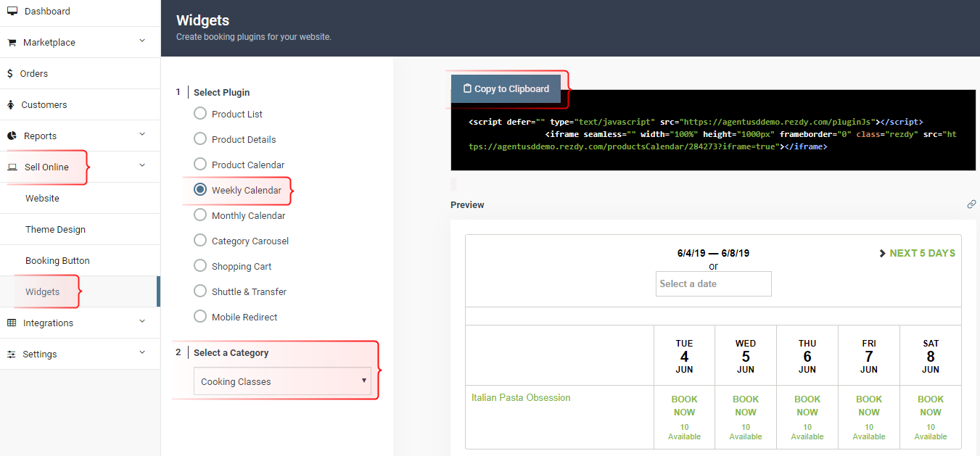
Task: Click the Dashboard monitor icon
Action: click(12, 11)
